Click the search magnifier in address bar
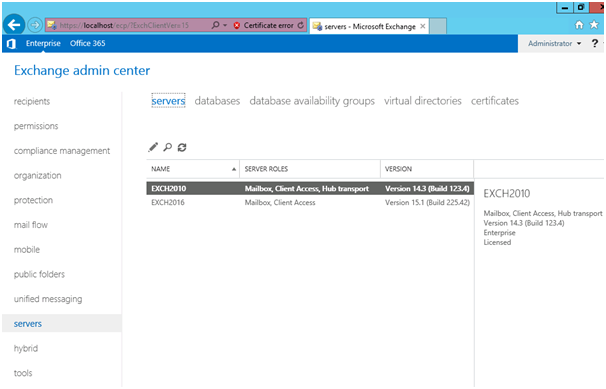606x389 pixels. point(215,25)
